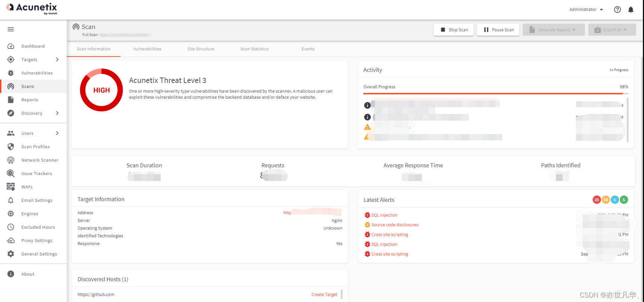Click the Source code disclosures bug icon
Screen dimensions: 644x302
tap(367, 225)
